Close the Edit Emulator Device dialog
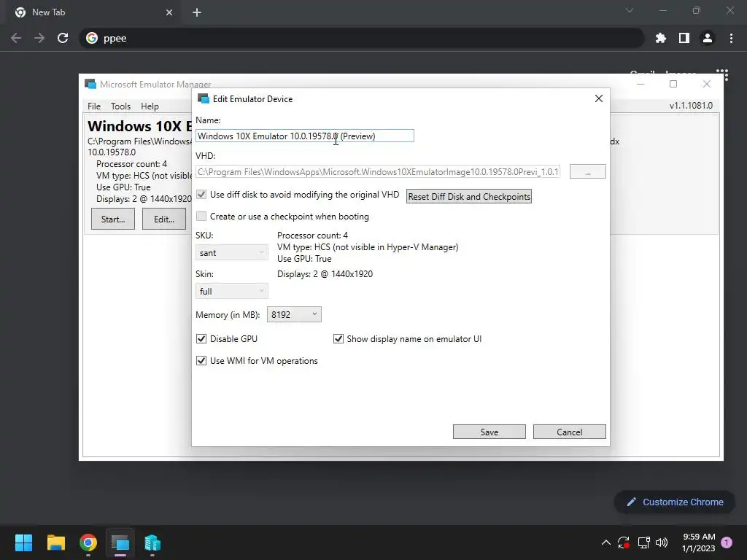Image resolution: width=747 pixels, height=560 pixels. [599, 98]
